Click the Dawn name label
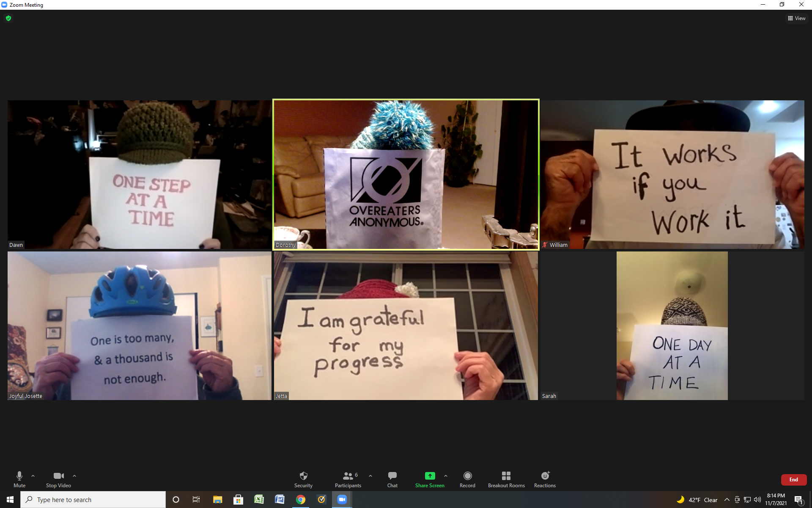This screenshot has height=508, width=812. [16, 245]
